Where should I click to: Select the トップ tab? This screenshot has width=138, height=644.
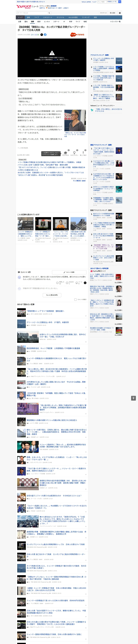20,17
